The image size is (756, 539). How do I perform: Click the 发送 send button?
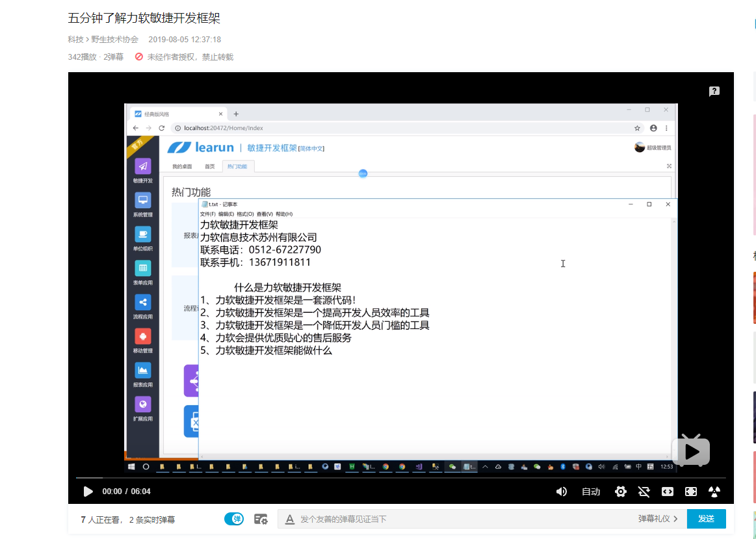707,519
